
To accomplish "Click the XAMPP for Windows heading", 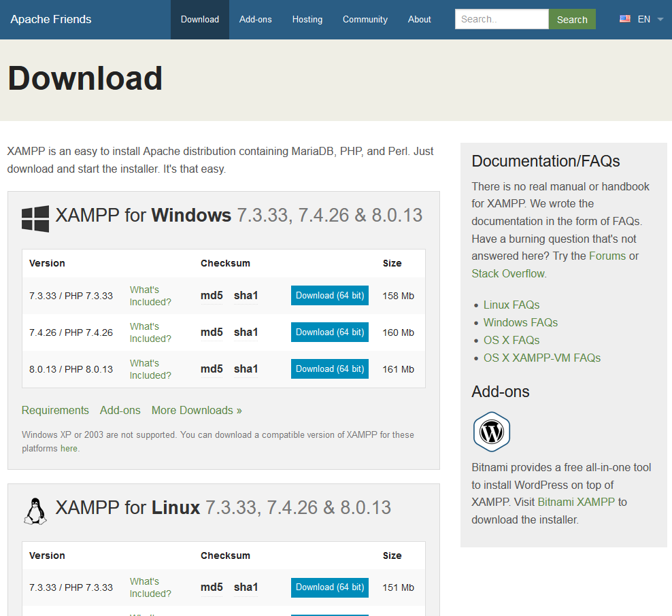I will (239, 215).
